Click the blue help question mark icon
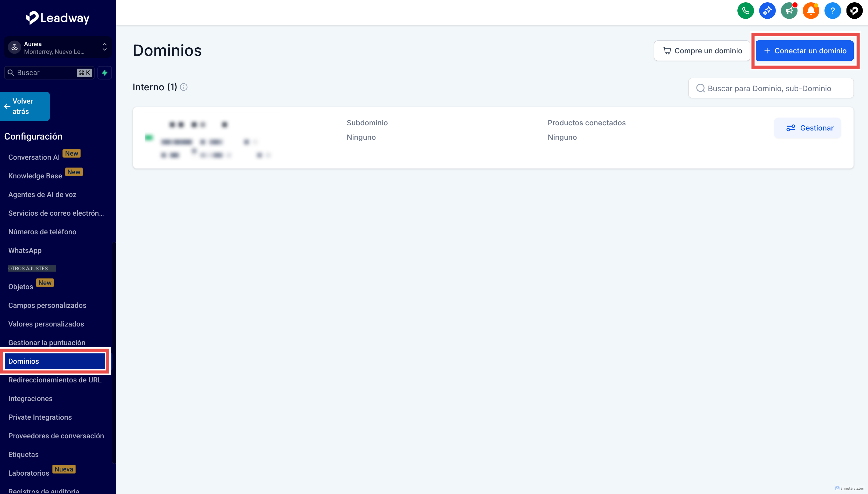 [832, 11]
